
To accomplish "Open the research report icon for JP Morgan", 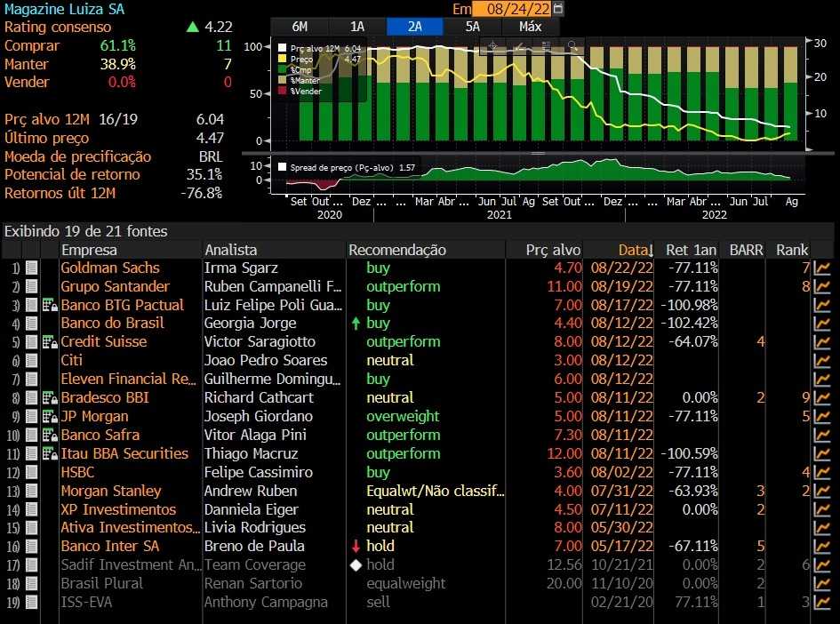I will 50,417.
